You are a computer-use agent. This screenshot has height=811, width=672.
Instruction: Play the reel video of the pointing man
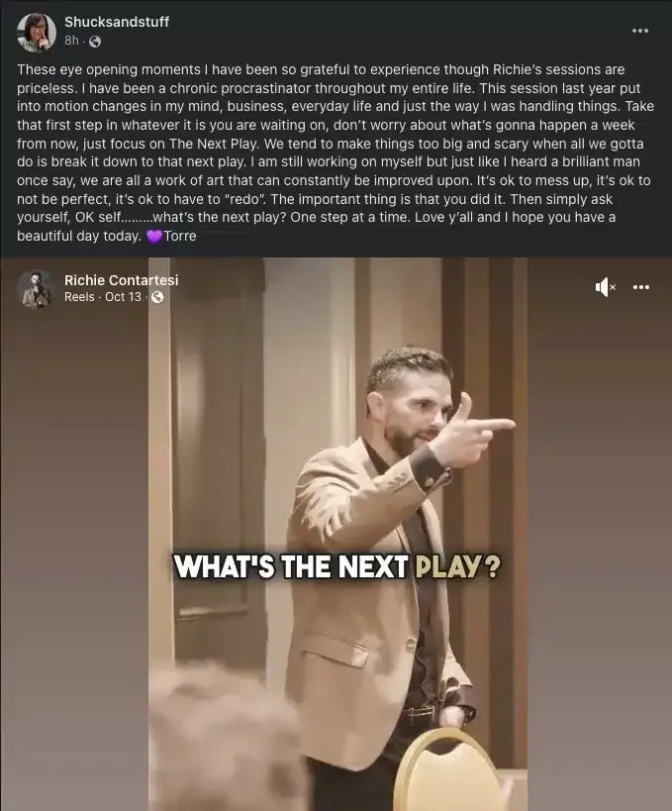(338, 534)
